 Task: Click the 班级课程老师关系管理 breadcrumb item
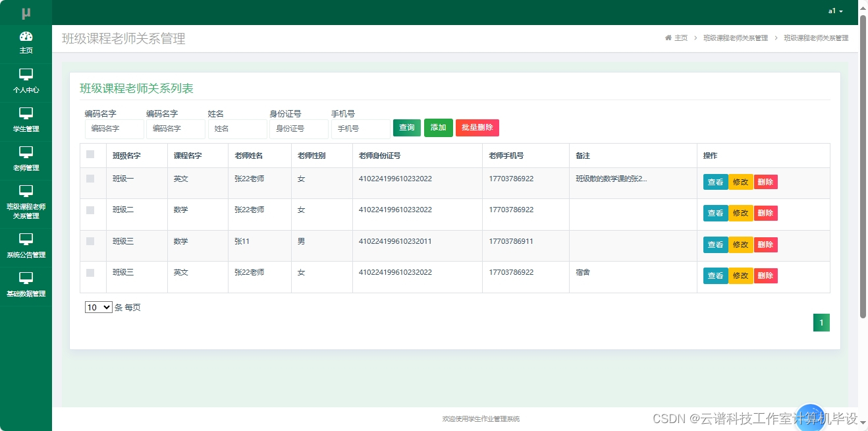tap(735, 38)
